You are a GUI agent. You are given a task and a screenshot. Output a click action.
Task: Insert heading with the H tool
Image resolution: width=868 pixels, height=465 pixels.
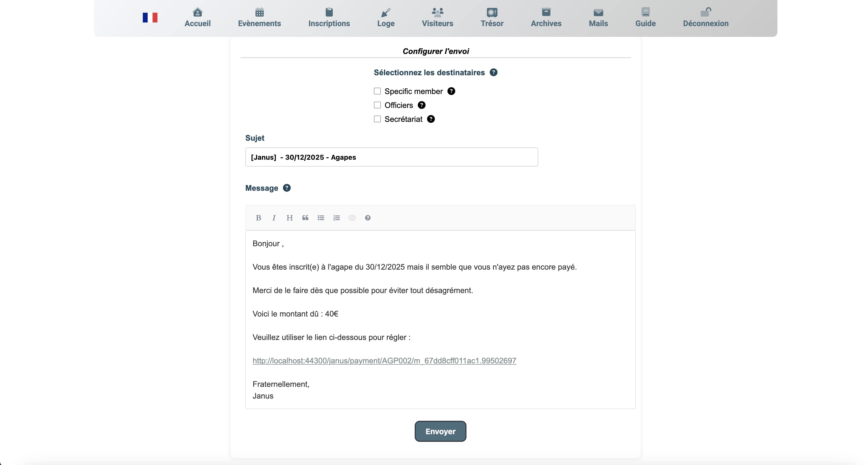coord(289,218)
